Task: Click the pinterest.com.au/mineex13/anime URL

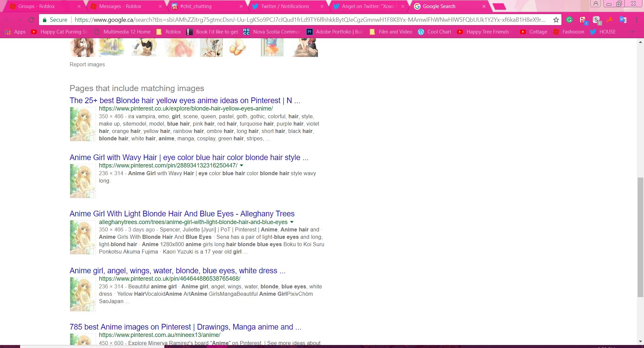Action: click(160, 335)
